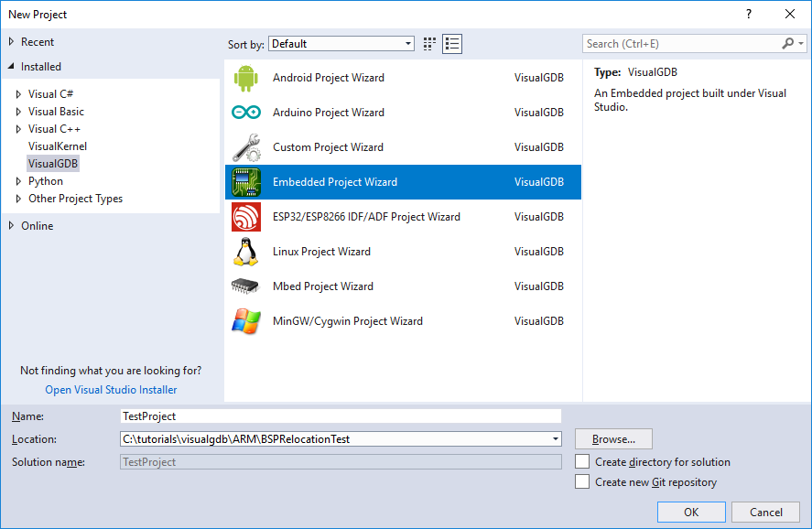The height and width of the screenshot is (529, 812).
Task: Click the Embedded Project Wizard circuit board icon
Action: (x=246, y=182)
